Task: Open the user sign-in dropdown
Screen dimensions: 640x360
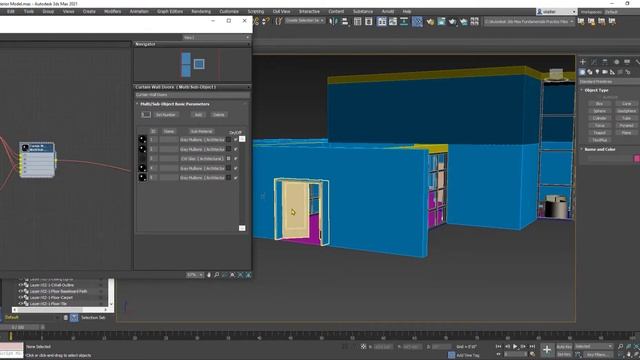Action: point(557,12)
